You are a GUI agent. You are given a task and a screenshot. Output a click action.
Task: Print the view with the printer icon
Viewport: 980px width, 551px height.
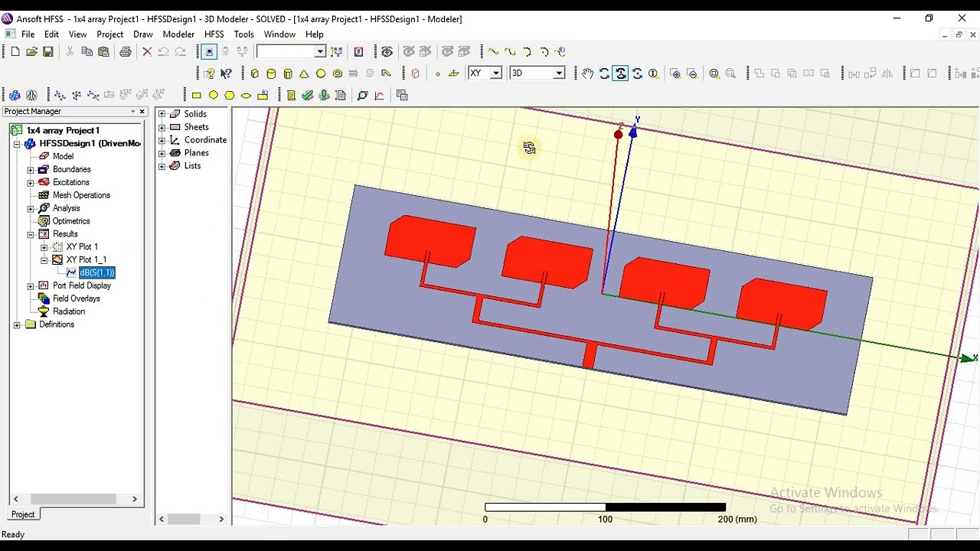126,51
